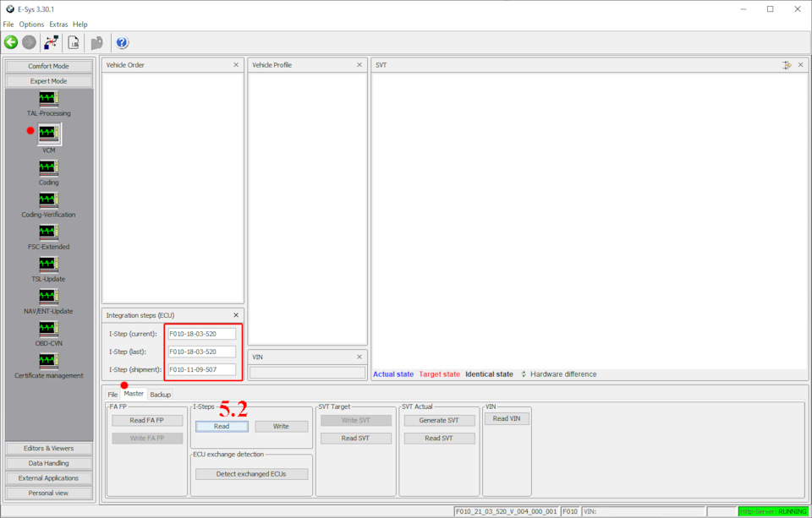Click the Hardware difference legend icon
This screenshot has height=518, width=812.
coord(524,374)
